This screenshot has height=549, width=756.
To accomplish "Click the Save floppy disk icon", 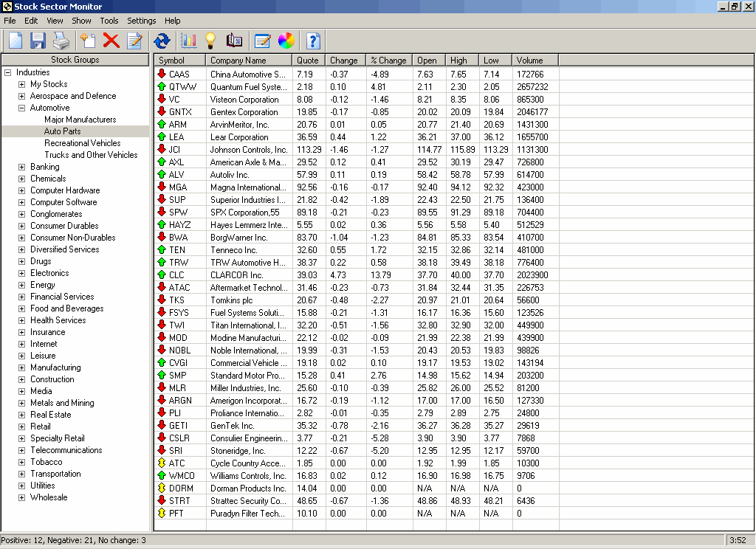I will (x=38, y=41).
